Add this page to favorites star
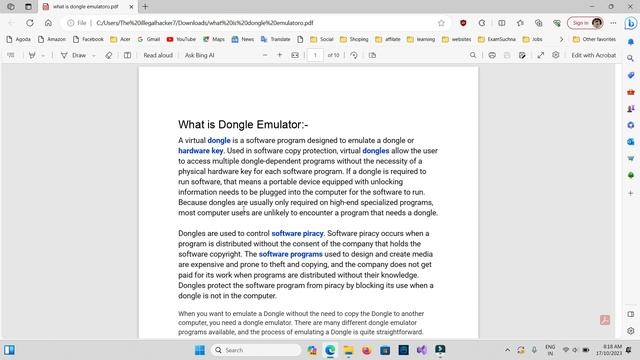The image size is (640, 360). click(441, 23)
